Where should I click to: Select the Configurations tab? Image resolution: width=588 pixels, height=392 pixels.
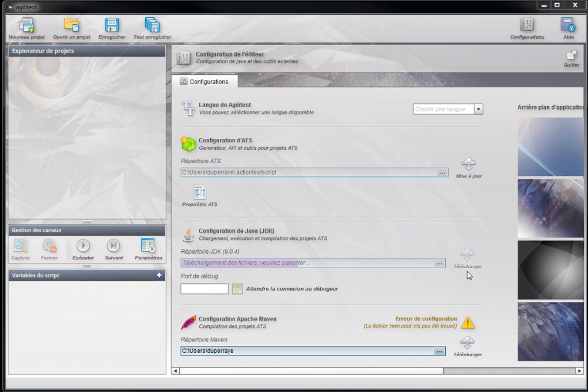(204, 82)
